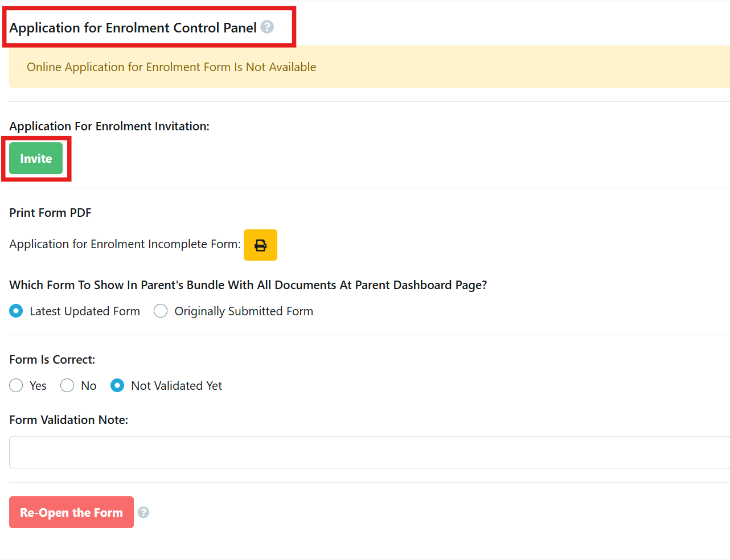The image size is (730, 560).
Task: Select Latest Updated Form radio option
Action: point(16,311)
